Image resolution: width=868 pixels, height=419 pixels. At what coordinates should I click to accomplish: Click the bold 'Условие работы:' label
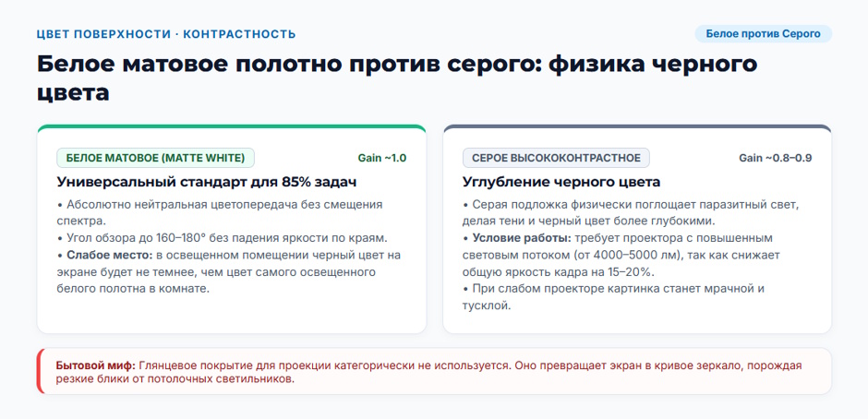(x=522, y=238)
